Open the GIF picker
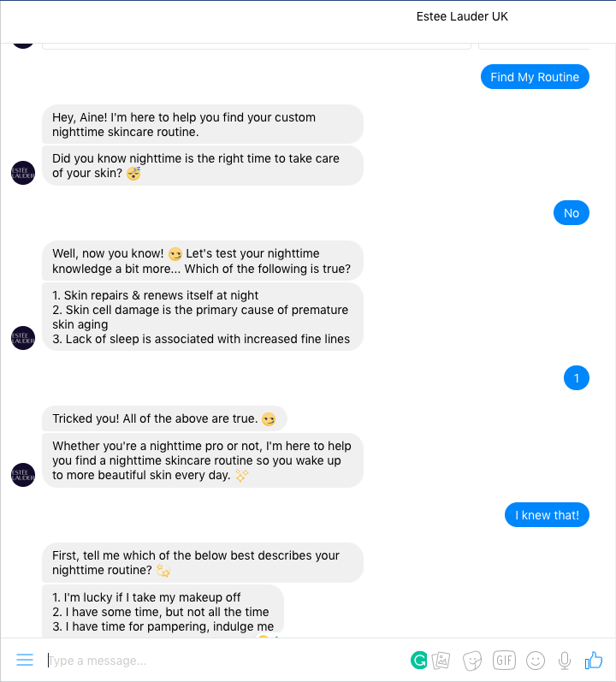The height and width of the screenshot is (682, 616). [x=504, y=660]
